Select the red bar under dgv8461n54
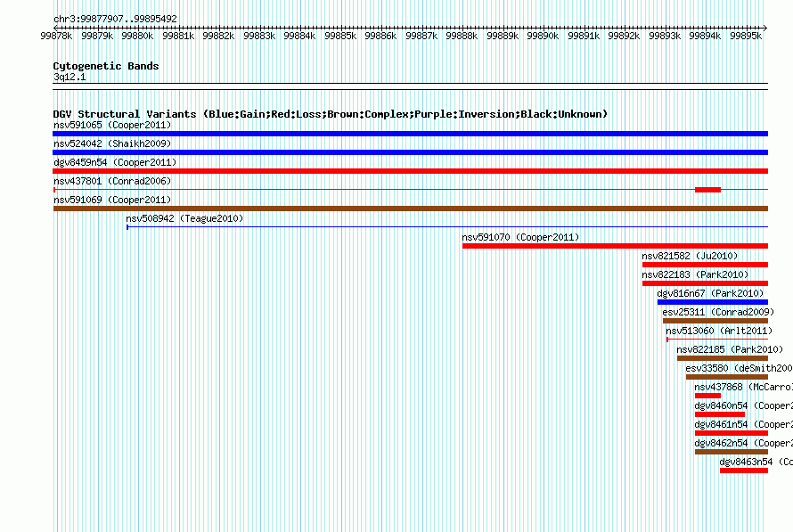This screenshot has height=532, width=793. [732, 433]
